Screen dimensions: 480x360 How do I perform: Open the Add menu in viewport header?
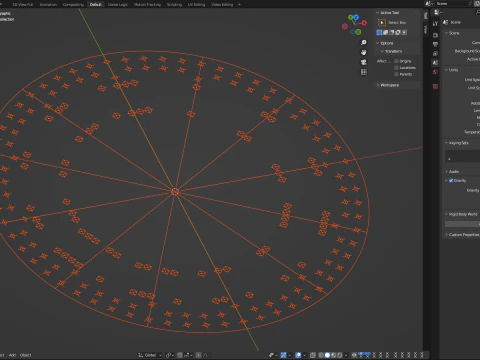point(12,355)
